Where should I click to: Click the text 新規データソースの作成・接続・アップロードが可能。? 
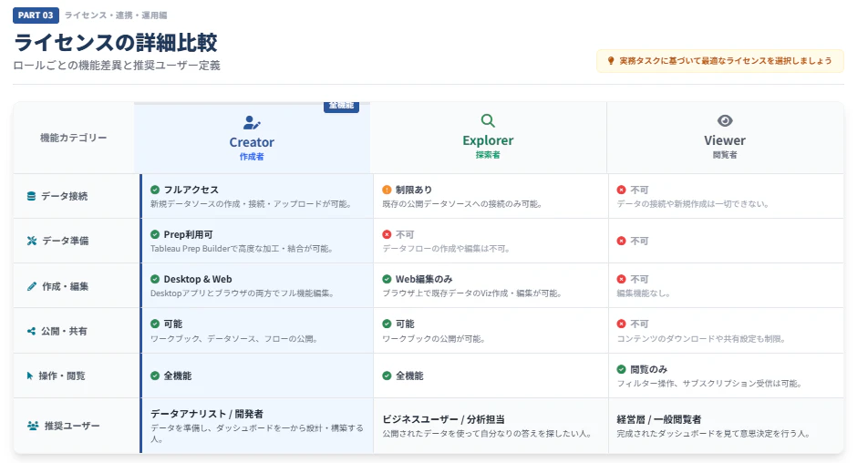(252, 204)
